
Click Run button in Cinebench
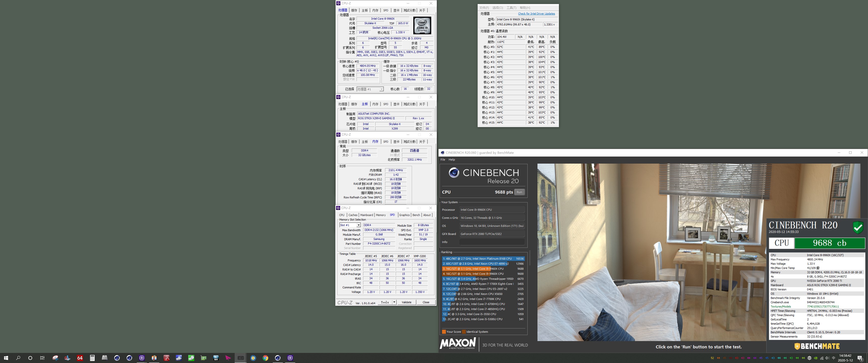[x=519, y=192]
